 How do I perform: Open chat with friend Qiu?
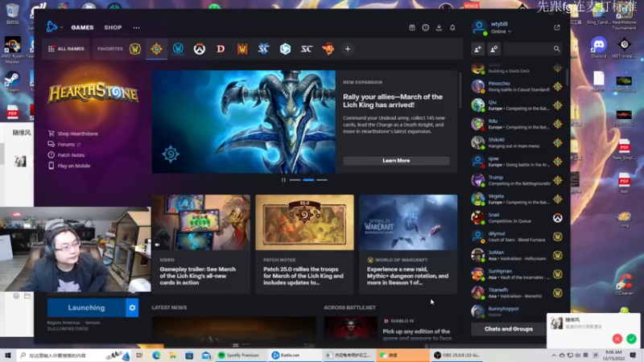[517, 105]
